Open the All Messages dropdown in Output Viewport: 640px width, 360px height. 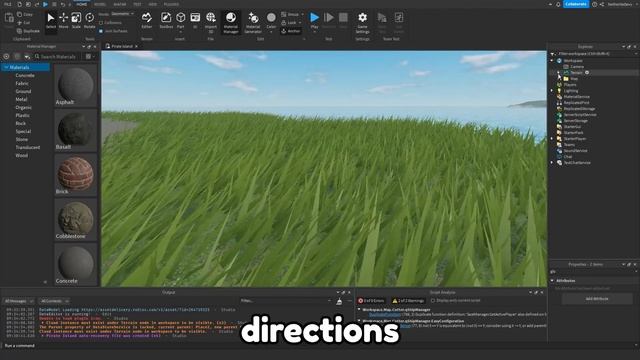pyautogui.click(x=19, y=301)
